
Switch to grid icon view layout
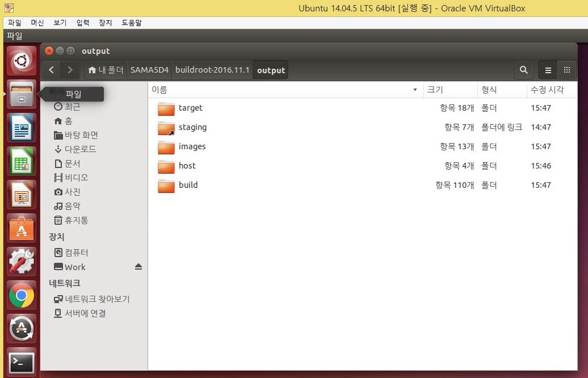(566, 70)
